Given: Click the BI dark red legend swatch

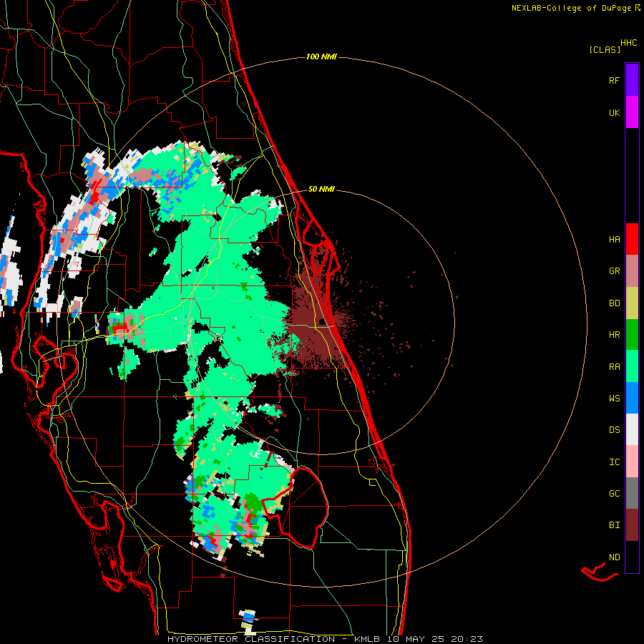Looking at the screenshot, I should [x=632, y=525].
